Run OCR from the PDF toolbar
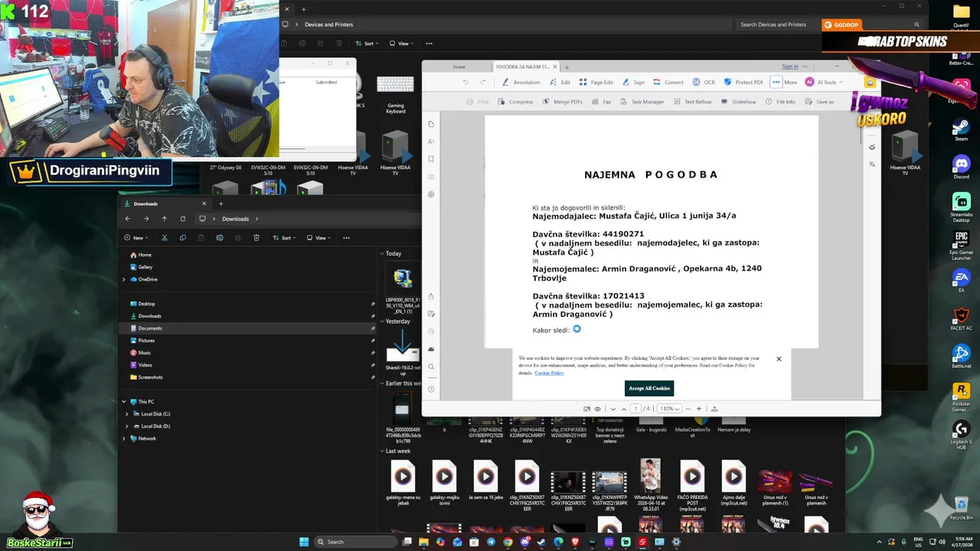The image size is (980, 551). [x=704, y=82]
